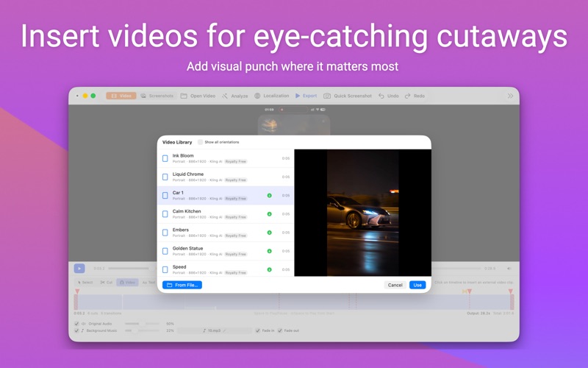Click the red end marker on timeline

tap(510, 291)
